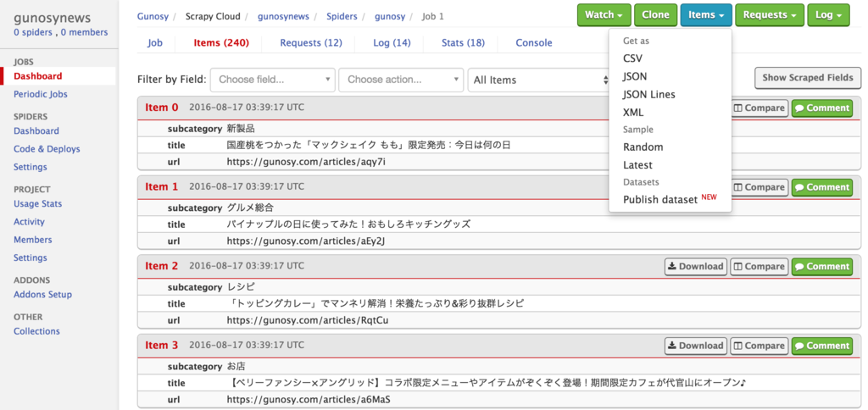Click Download button for Item 3
Screen dimensions: 868x410
[x=696, y=346]
